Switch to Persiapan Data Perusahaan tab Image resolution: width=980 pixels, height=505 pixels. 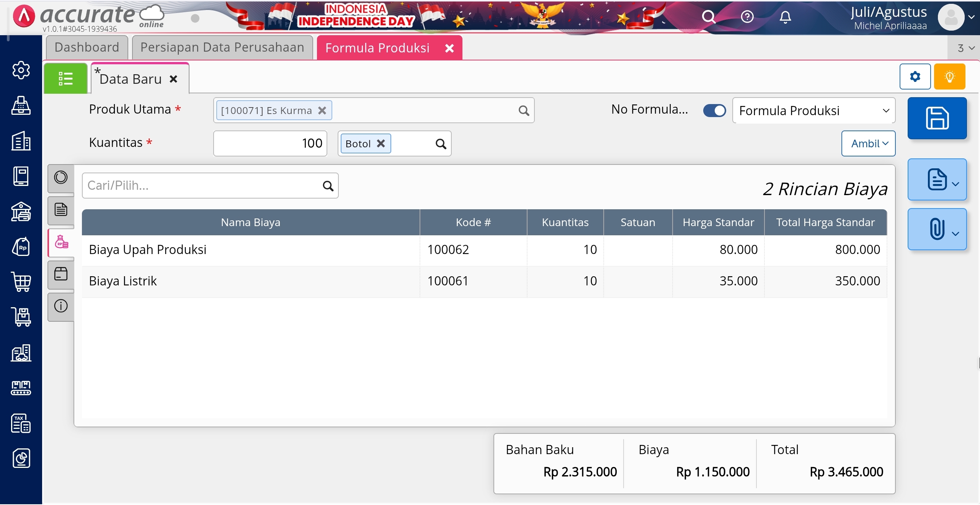pos(222,47)
